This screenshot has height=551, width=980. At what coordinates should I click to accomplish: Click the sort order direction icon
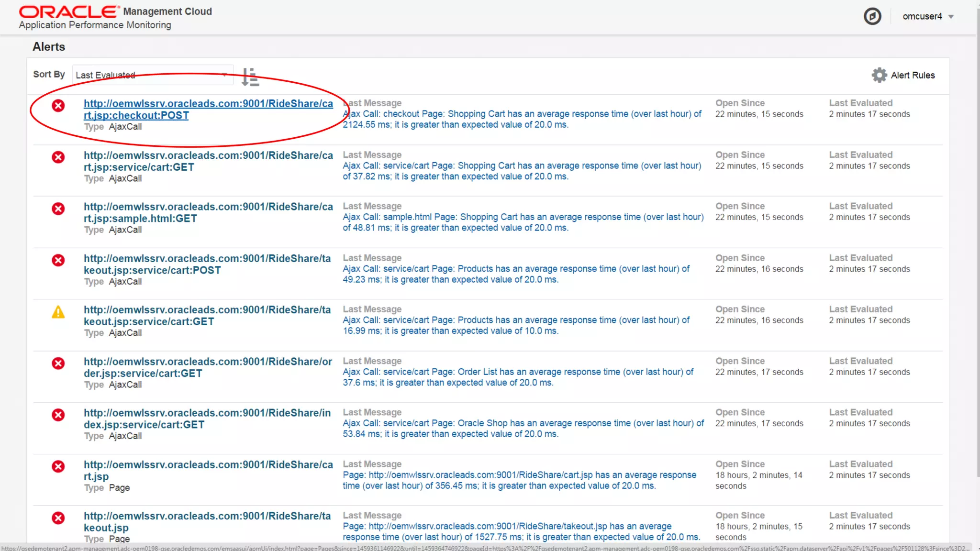pos(250,77)
